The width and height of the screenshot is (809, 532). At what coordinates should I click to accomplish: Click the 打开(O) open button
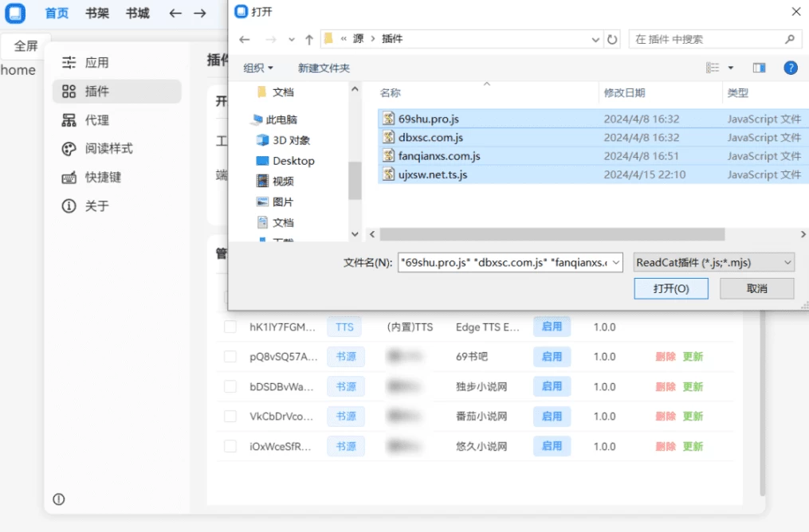670,288
